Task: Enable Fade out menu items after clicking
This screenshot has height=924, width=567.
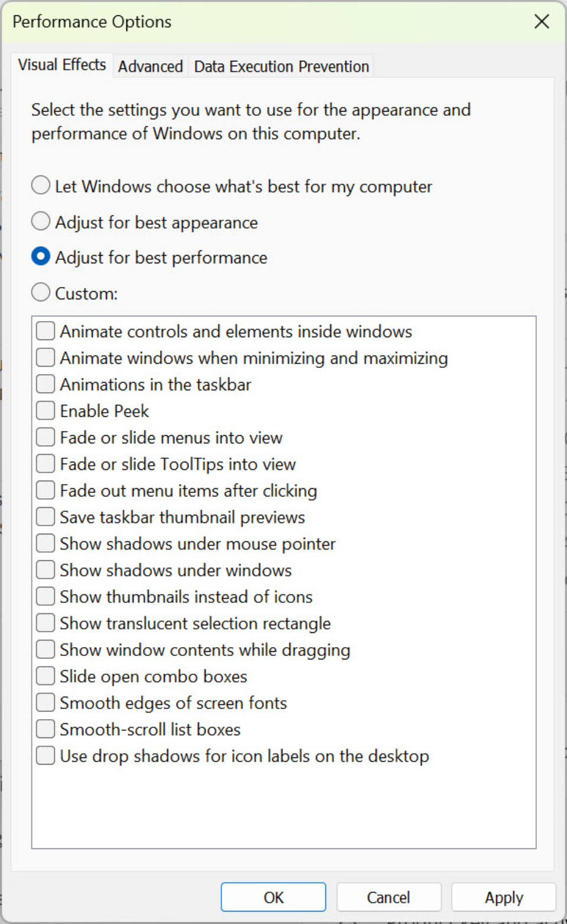Action: coord(45,490)
